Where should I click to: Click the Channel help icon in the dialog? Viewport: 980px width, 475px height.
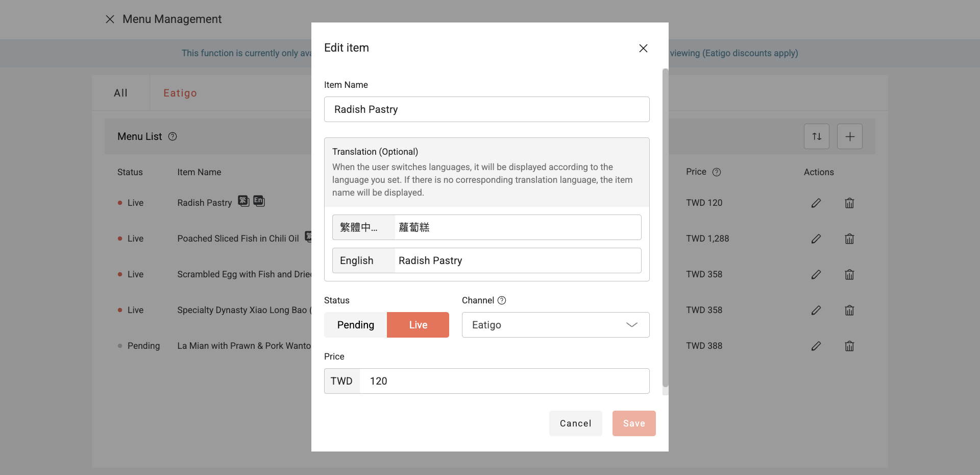(502, 300)
